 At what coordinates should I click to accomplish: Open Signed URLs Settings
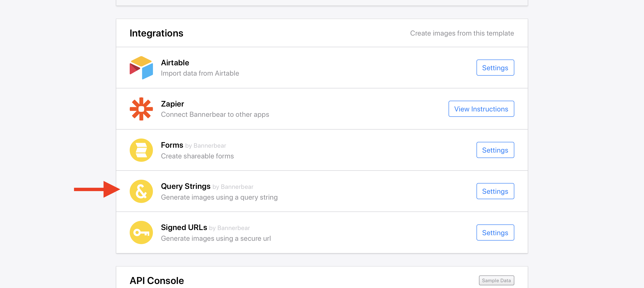[x=495, y=233]
